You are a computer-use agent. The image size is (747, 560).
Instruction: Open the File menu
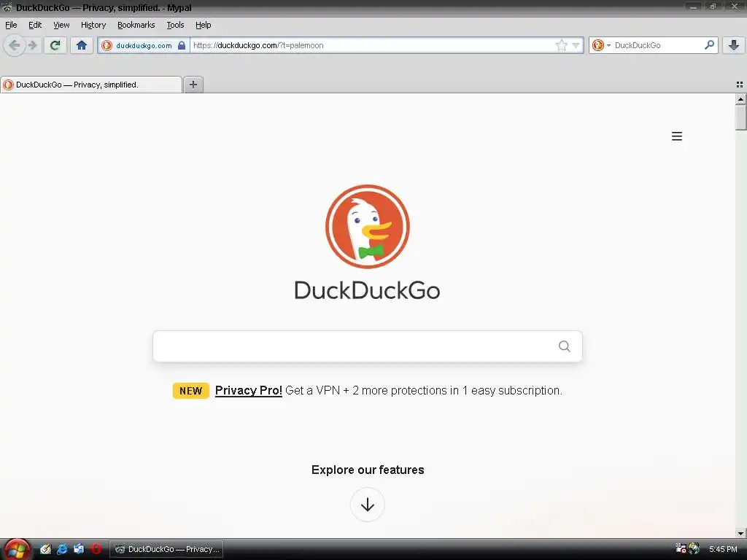tap(11, 25)
